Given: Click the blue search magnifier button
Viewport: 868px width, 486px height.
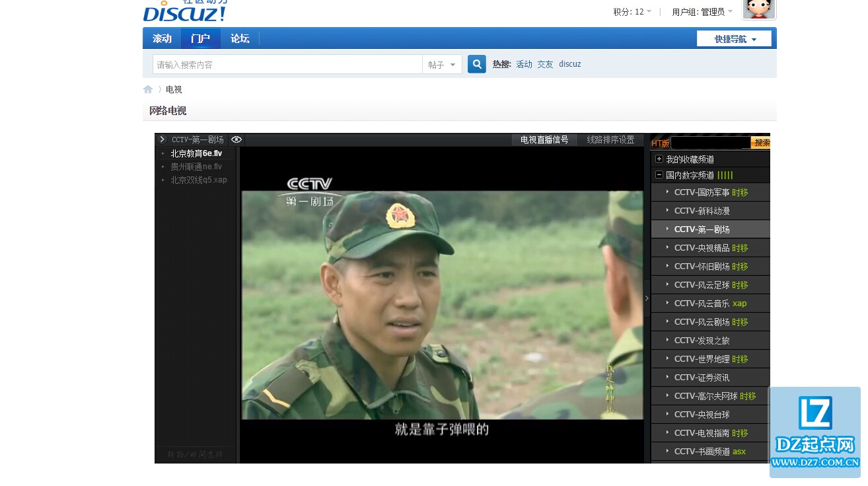Looking at the screenshot, I should tap(477, 64).
